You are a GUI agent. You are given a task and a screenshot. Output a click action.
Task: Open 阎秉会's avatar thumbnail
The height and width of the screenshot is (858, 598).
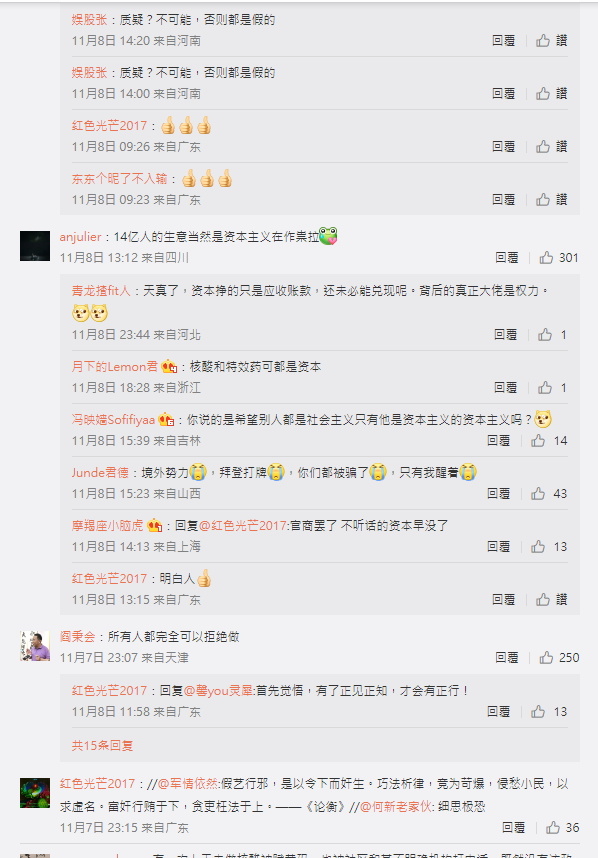(35, 646)
